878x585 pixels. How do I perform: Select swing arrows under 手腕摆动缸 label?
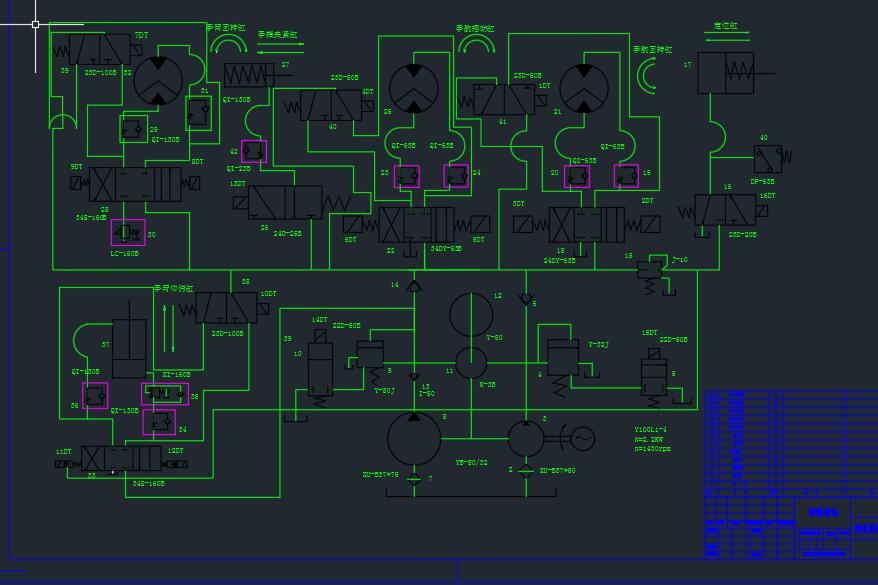477,44
